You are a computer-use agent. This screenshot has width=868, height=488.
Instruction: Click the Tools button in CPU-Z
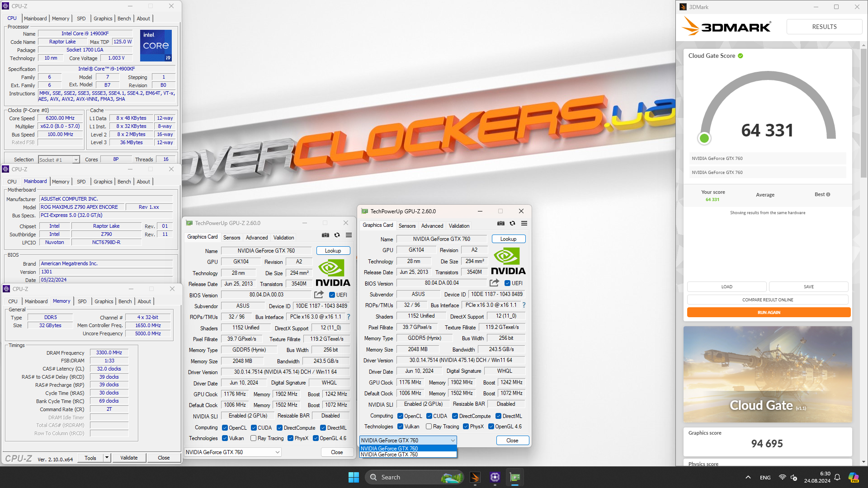point(90,458)
